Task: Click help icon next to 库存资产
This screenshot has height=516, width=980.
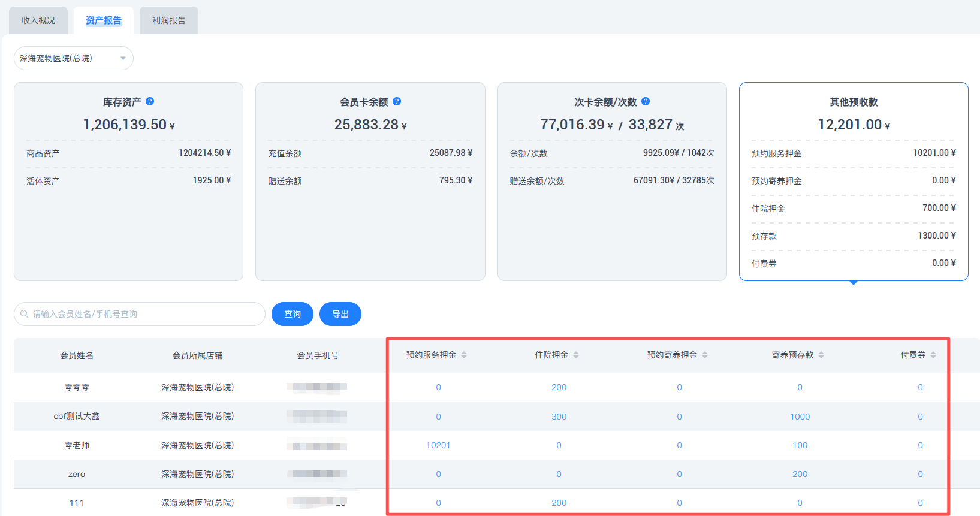Action: click(x=150, y=101)
